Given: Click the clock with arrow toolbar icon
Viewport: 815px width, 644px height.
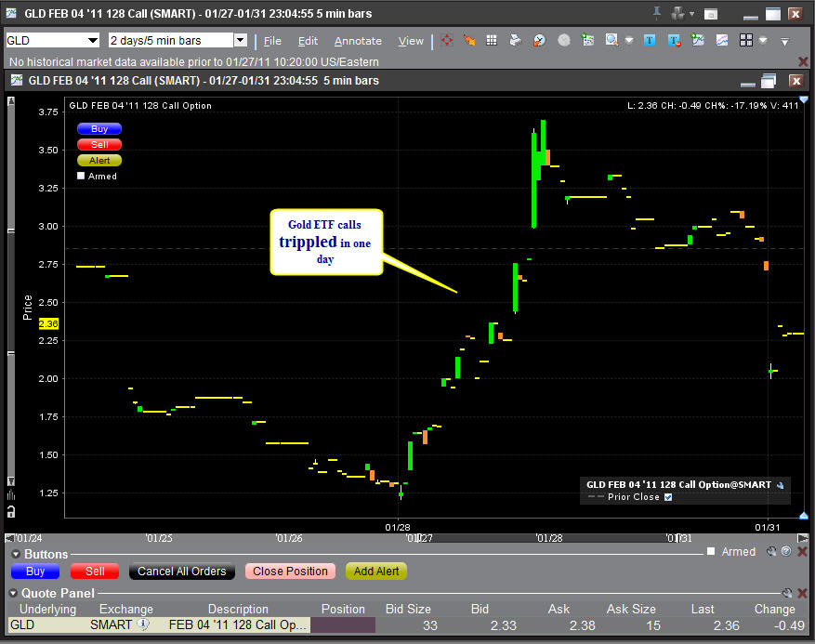Looking at the screenshot, I should coord(540,41).
